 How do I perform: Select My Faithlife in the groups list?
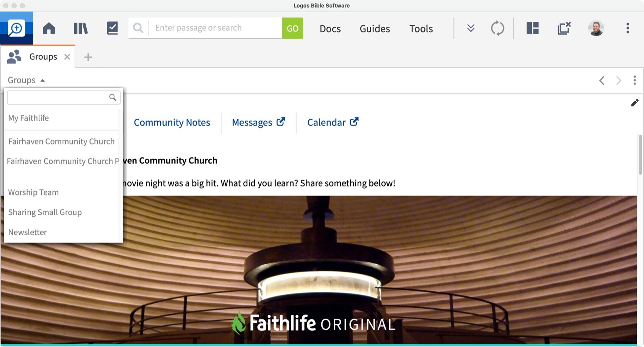click(x=28, y=118)
